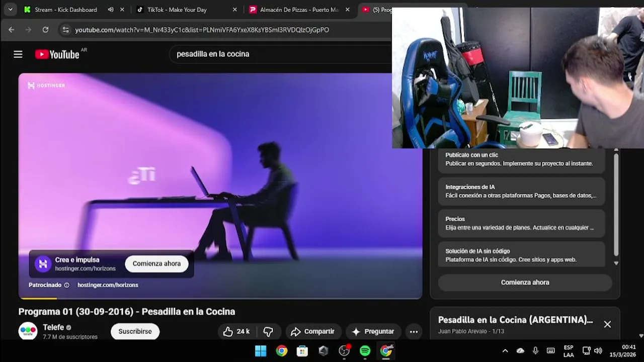Reload the page with the refresh icon
Viewport: 644px width, 362px height.
tap(45, 30)
